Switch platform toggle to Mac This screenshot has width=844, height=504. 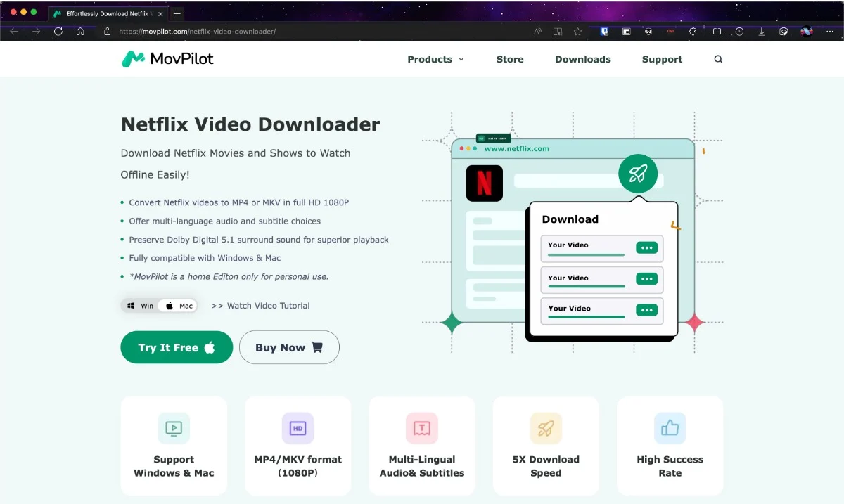(179, 306)
